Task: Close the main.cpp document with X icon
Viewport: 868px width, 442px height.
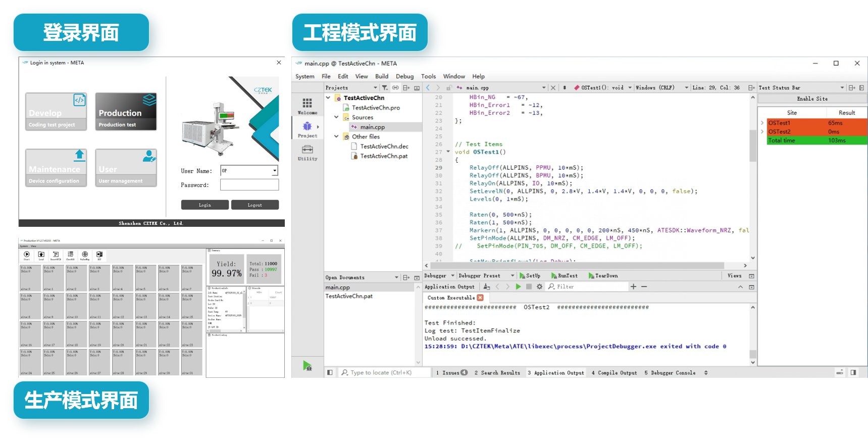Action: 553,87
